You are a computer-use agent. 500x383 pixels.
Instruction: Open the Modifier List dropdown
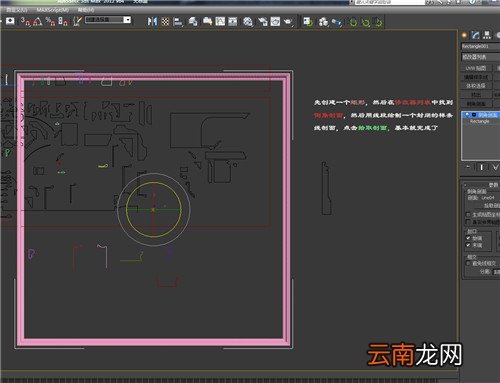pos(480,57)
